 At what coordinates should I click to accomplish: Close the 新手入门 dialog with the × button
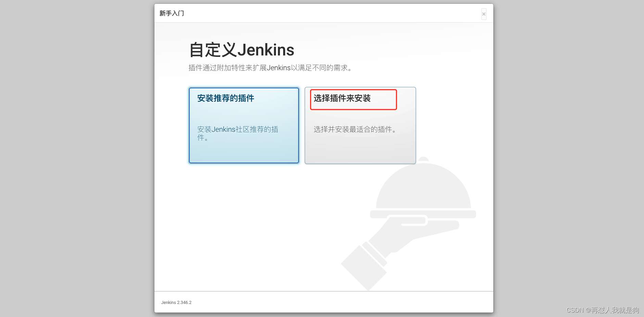[x=484, y=14]
